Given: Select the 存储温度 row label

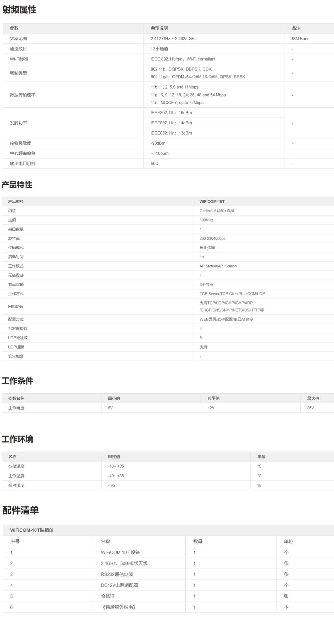Looking at the screenshot, I should (x=16, y=467).
